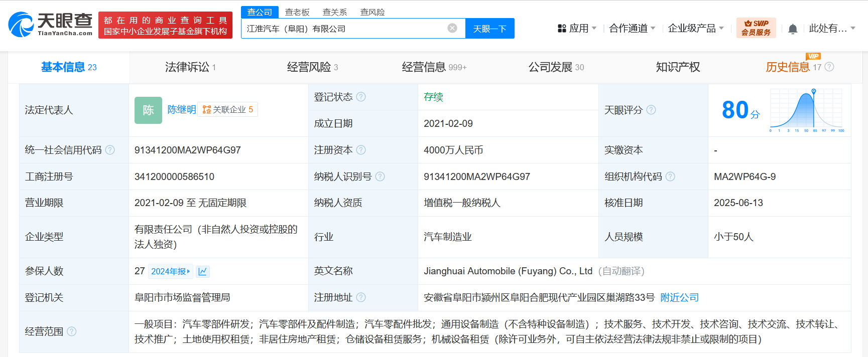The image size is (868, 357).
Task: Click the 存续 status text
Action: pyautogui.click(x=433, y=97)
